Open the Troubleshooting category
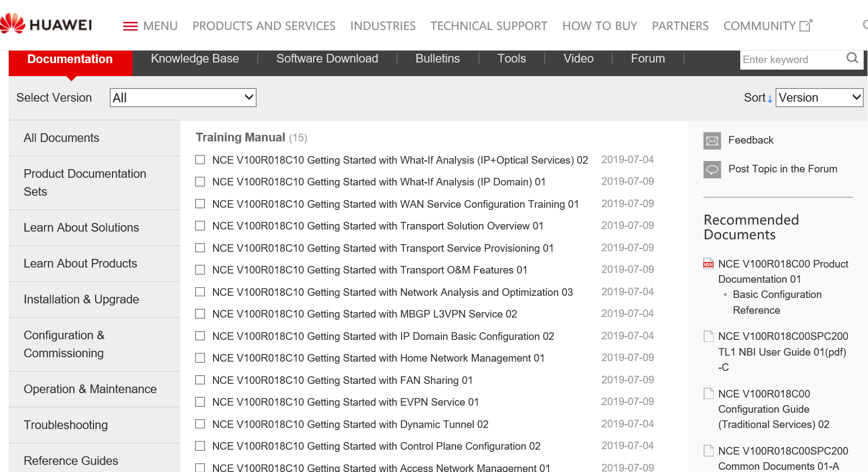This screenshot has width=868, height=472. (95, 425)
